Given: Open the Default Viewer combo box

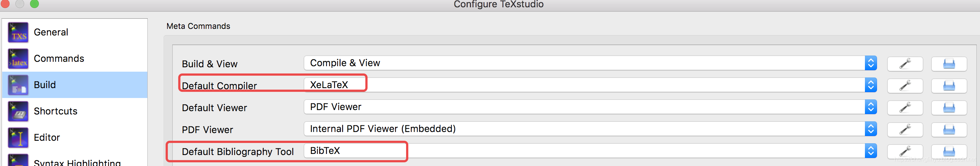Looking at the screenshot, I should 590,107.
